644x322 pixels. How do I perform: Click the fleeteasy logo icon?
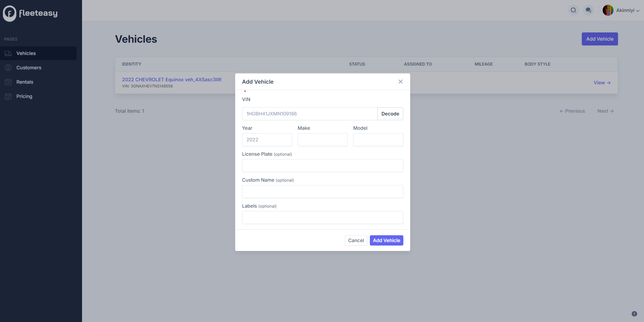click(x=10, y=13)
